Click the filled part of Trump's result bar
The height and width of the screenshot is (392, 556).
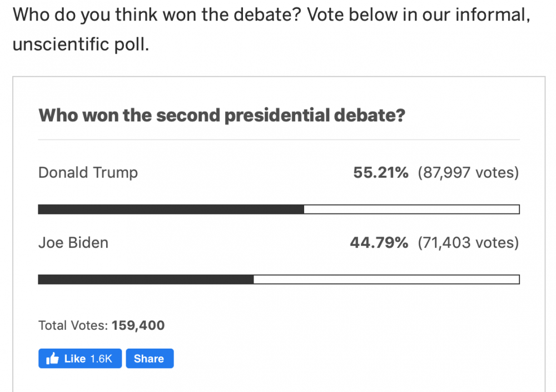coord(171,210)
